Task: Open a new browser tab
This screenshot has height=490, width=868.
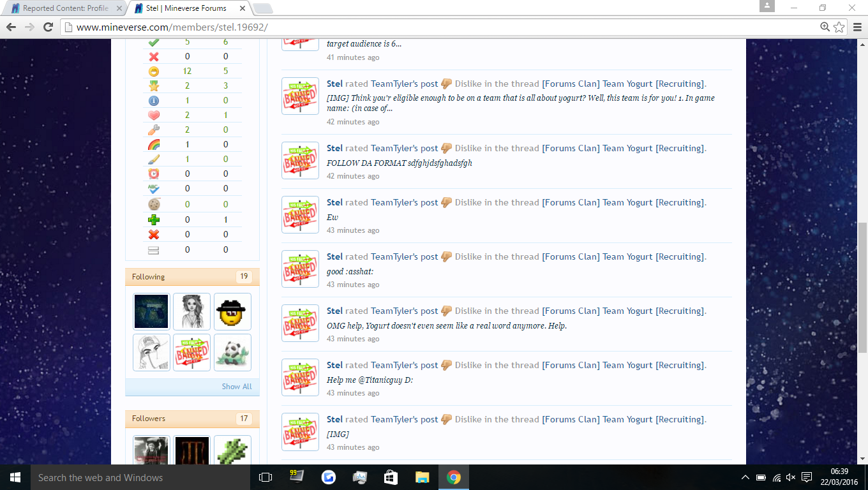Action: (262, 8)
